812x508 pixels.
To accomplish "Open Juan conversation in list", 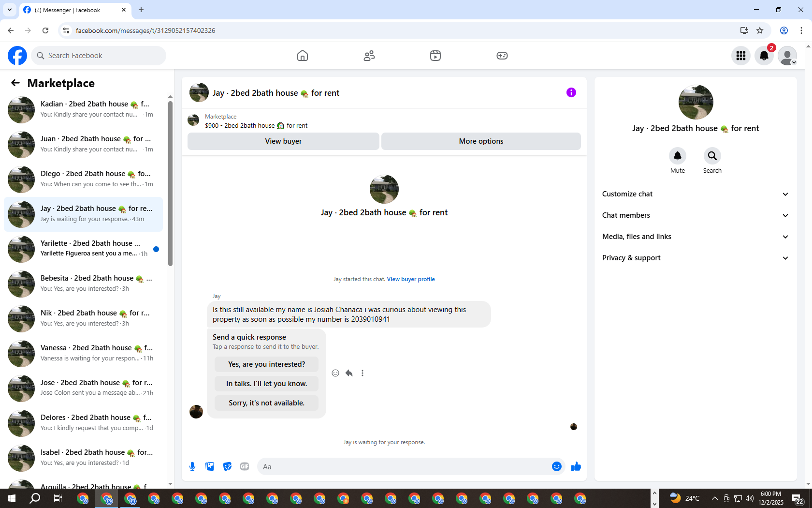I will [x=84, y=144].
